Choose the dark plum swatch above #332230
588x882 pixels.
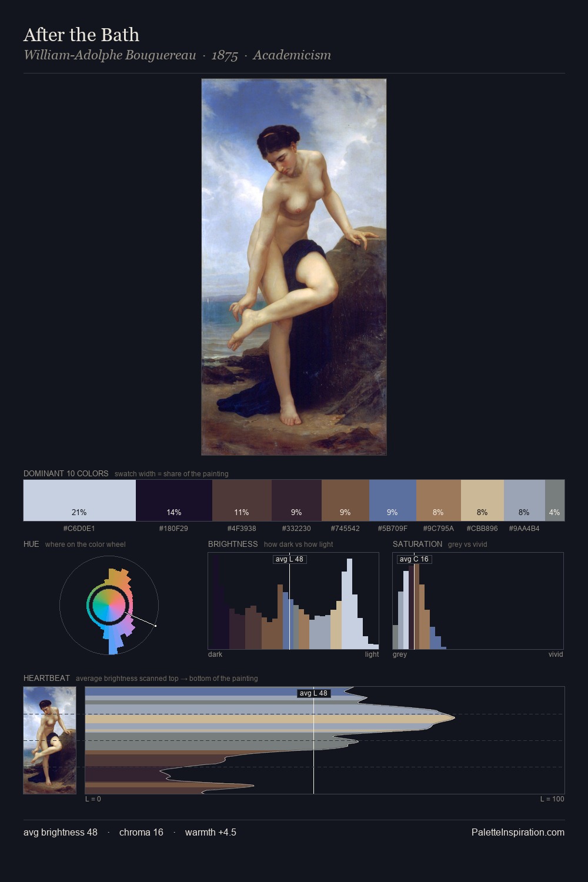tap(296, 500)
